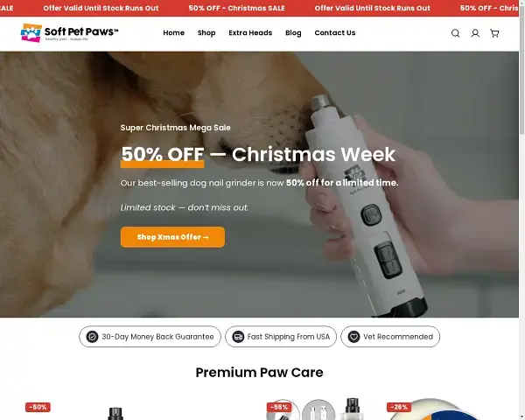Click the -26% sale badge
Viewport: 525px width, 420px height.
pos(399,407)
